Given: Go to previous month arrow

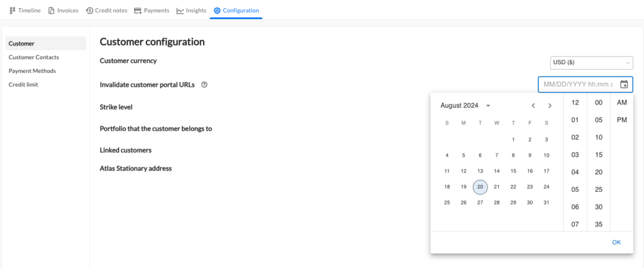Looking at the screenshot, I should 533,106.
